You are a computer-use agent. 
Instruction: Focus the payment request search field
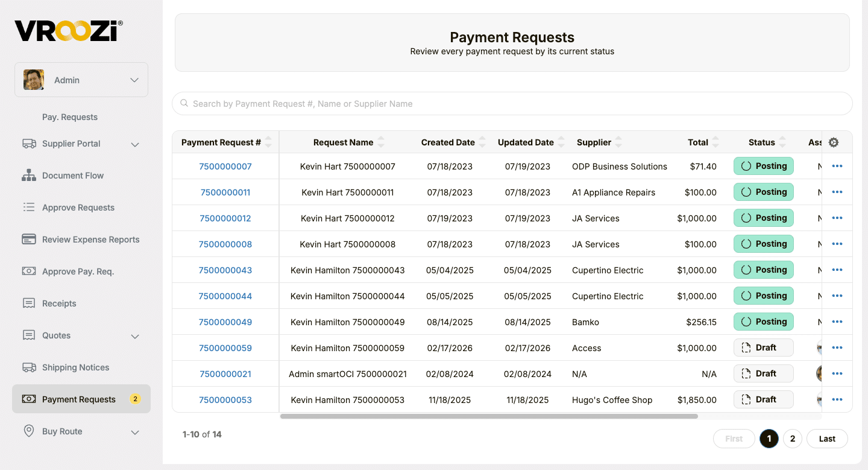point(512,104)
